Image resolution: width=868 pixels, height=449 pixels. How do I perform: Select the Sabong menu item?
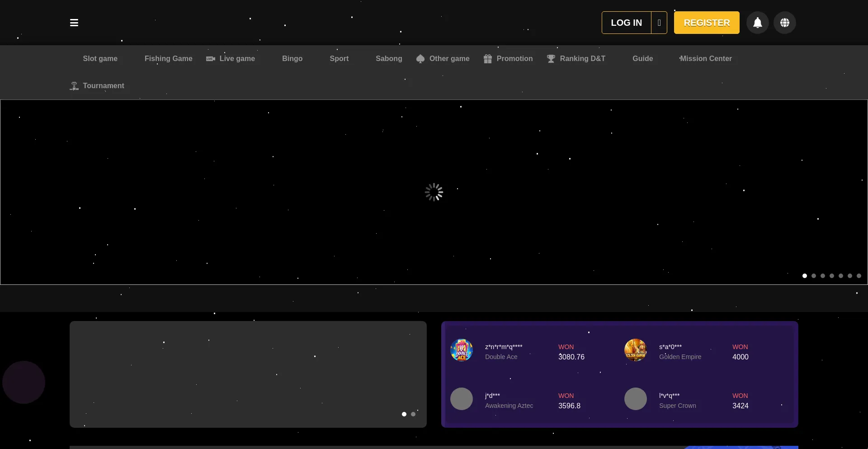(389, 59)
